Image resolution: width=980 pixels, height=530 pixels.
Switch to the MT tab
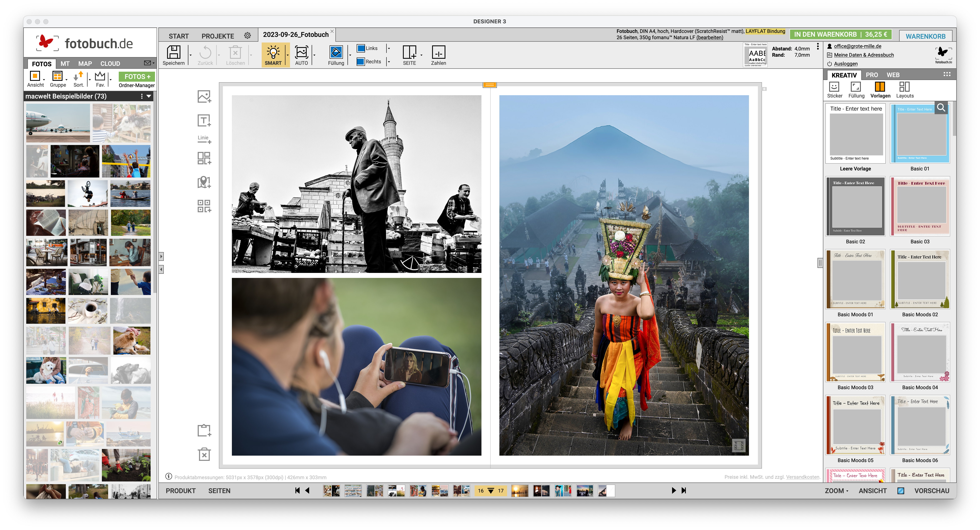tap(65, 64)
